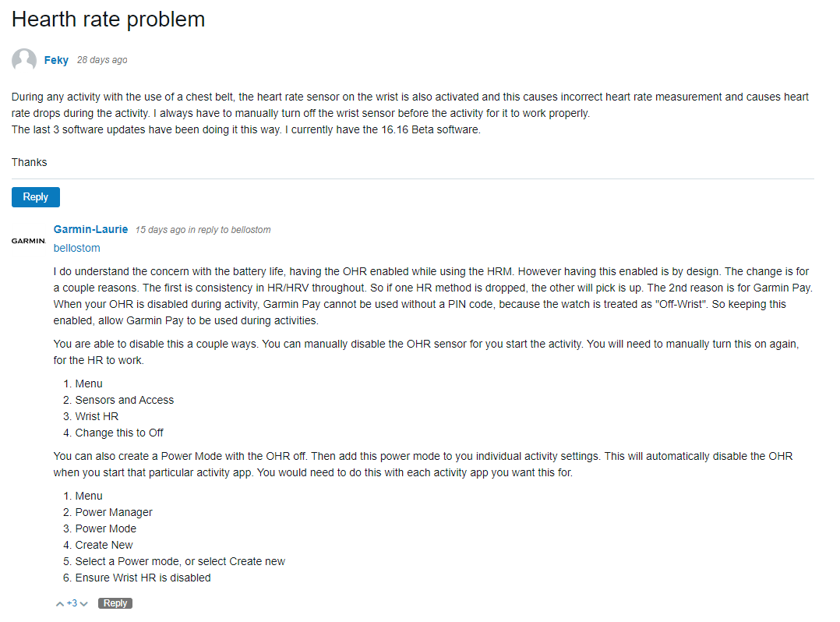Screen dimensions: 840x622
Task: Click the 'Hearth rate problem' thread title
Action: click(x=108, y=19)
